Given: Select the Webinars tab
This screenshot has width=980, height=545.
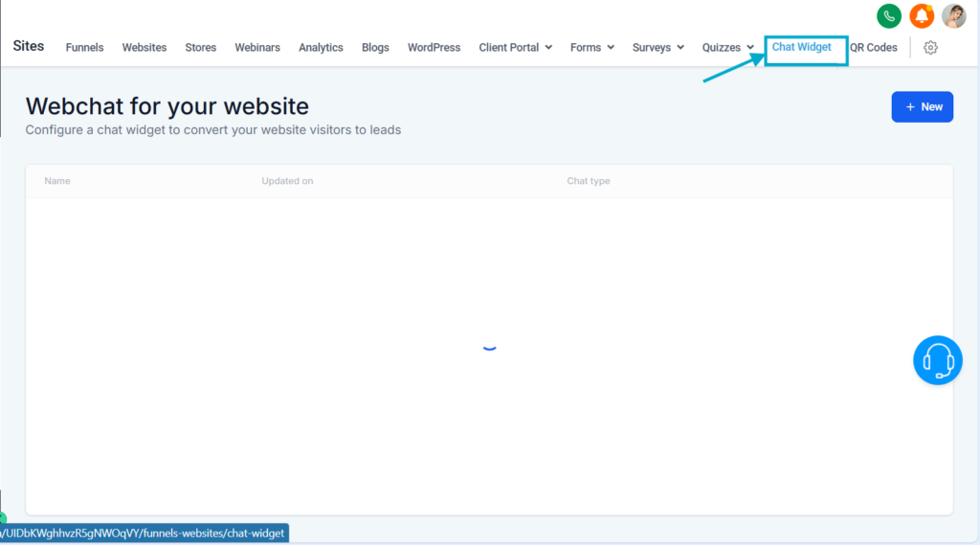Looking at the screenshot, I should click(x=257, y=48).
